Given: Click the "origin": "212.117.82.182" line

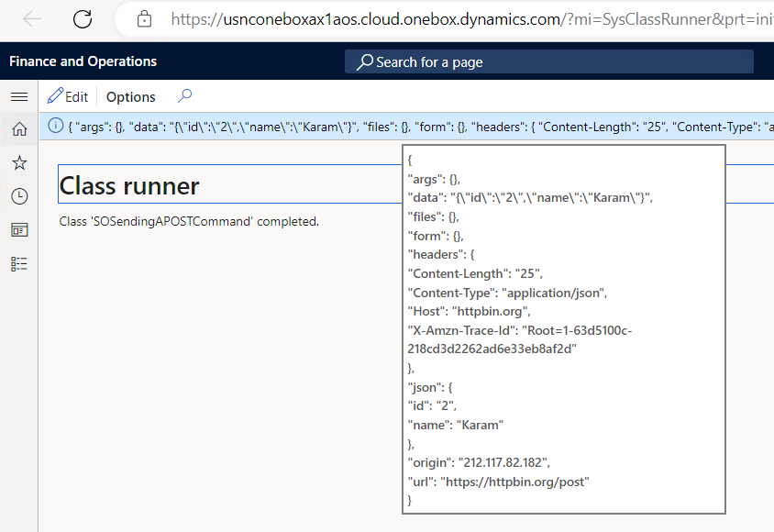Looking at the screenshot, I should tap(479, 462).
